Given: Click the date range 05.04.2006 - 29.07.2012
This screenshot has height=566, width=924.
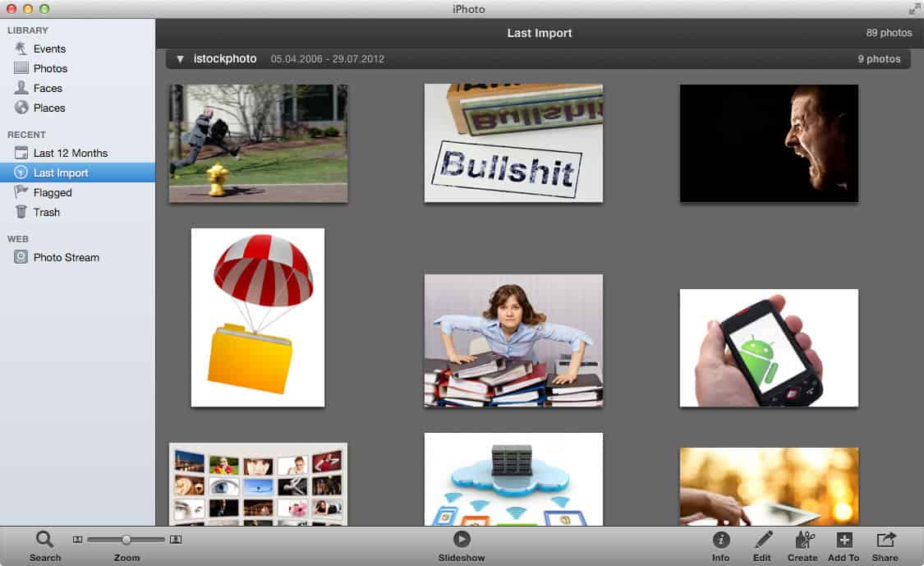Looking at the screenshot, I should [328, 59].
